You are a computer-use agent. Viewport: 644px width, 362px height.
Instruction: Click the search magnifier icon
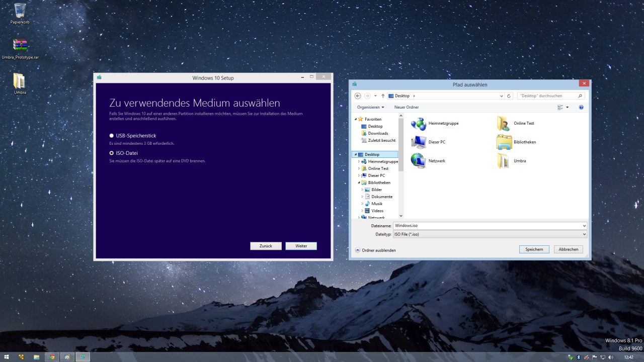(x=580, y=96)
